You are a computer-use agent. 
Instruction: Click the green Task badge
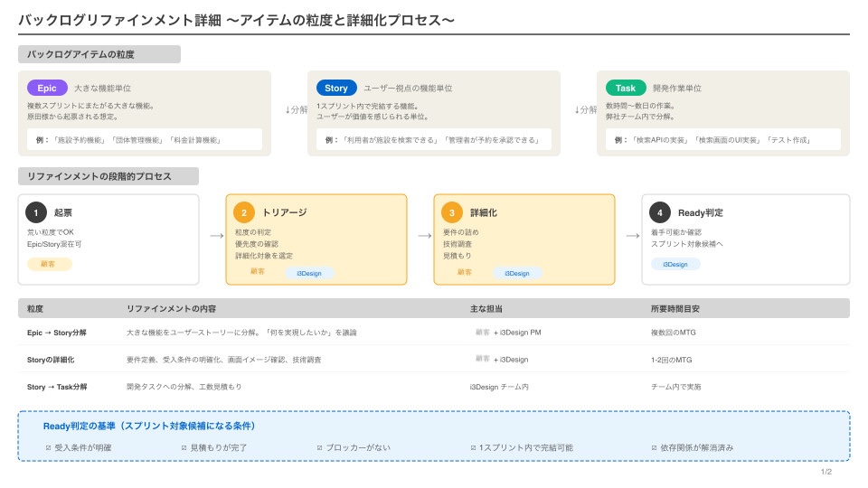626,88
